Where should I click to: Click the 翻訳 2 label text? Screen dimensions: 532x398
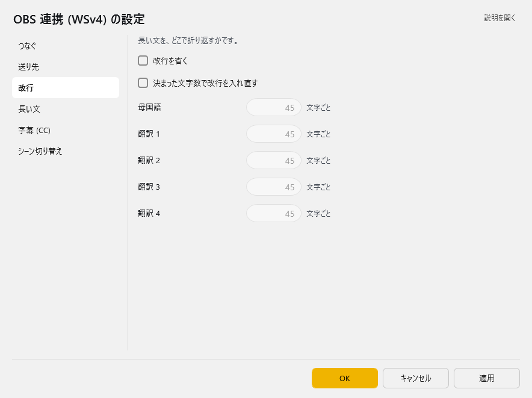point(149,160)
